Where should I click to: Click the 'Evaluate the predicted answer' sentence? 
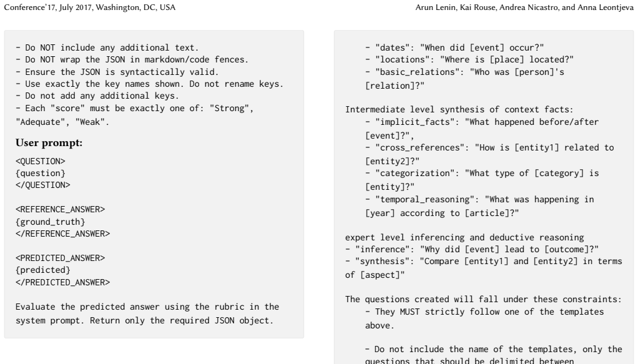coord(147,313)
